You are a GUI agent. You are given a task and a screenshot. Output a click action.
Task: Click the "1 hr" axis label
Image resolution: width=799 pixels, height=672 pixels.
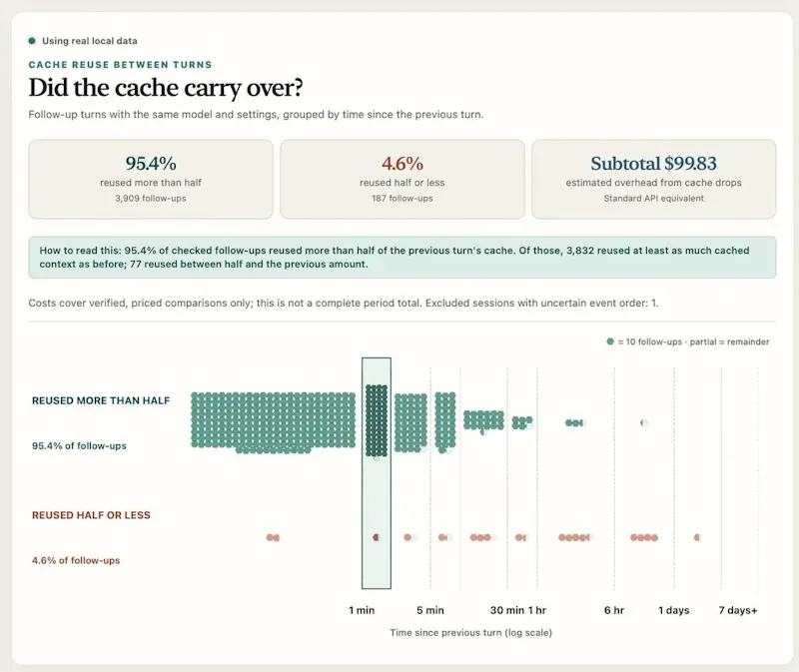pyautogui.click(x=537, y=610)
